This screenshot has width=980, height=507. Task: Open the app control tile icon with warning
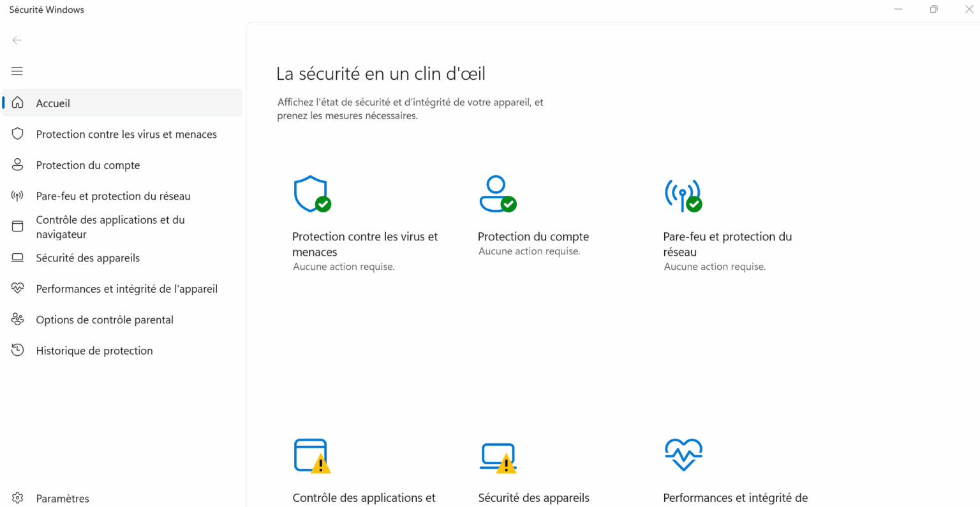pyautogui.click(x=312, y=456)
